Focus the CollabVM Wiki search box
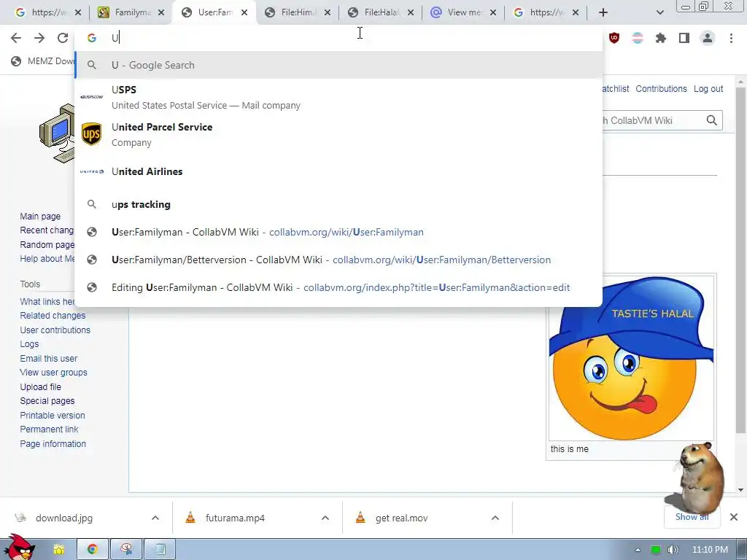The image size is (747, 560). click(x=653, y=120)
